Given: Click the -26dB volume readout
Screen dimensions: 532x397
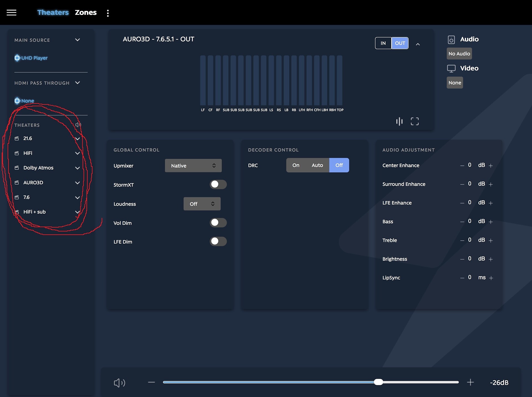Looking at the screenshot, I should 499,383.
